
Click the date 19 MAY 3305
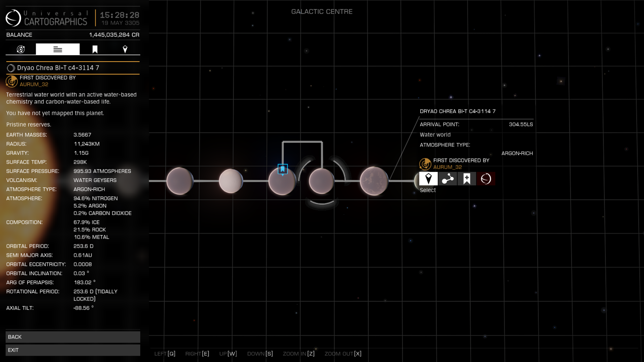[x=120, y=23]
